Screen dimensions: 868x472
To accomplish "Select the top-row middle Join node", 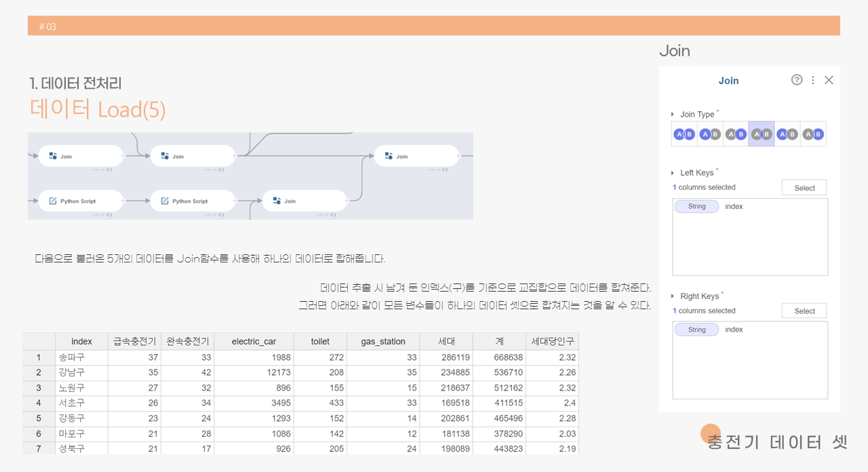I will [x=193, y=156].
